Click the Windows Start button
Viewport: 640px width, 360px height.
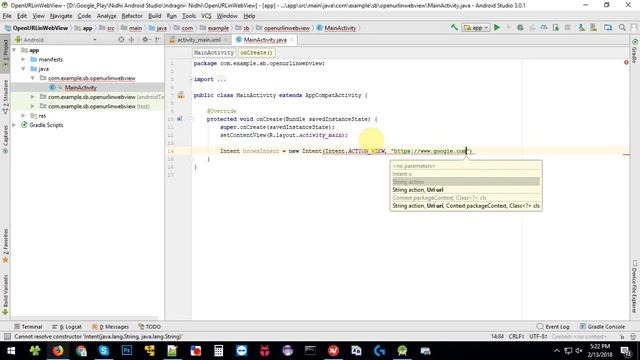click(x=11, y=350)
